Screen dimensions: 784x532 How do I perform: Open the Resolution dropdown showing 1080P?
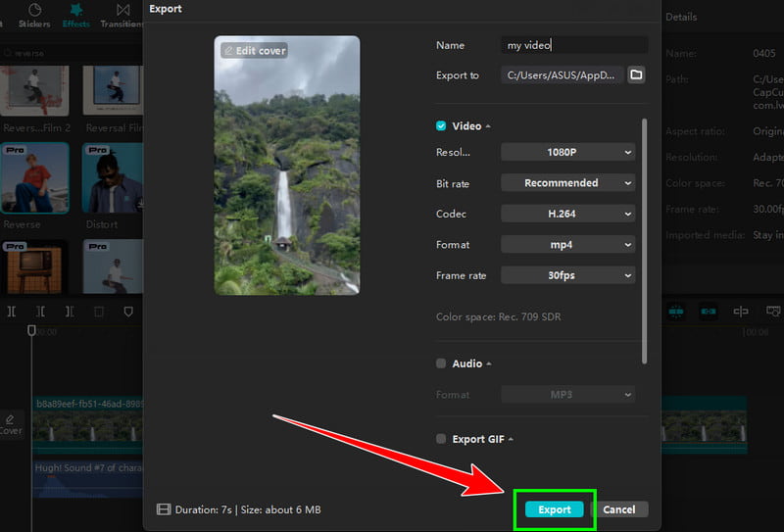click(567, 152)
